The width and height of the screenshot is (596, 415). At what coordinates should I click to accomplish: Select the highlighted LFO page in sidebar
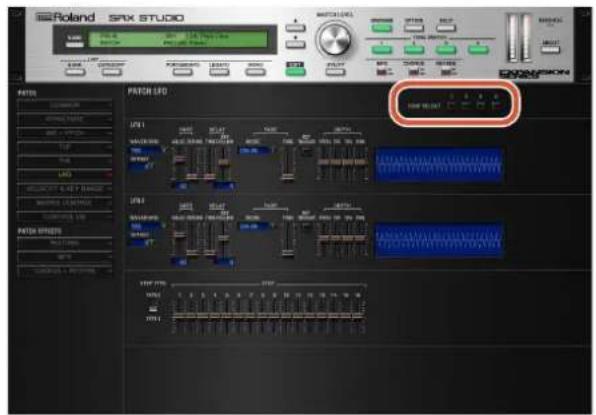65,175
